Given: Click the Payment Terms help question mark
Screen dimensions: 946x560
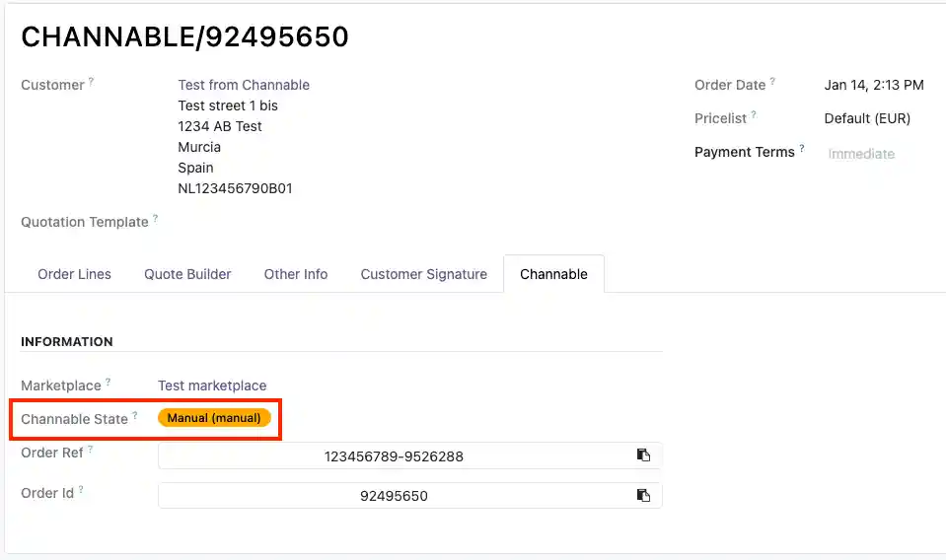Looking at the screenshot, I should pos(802,149).
